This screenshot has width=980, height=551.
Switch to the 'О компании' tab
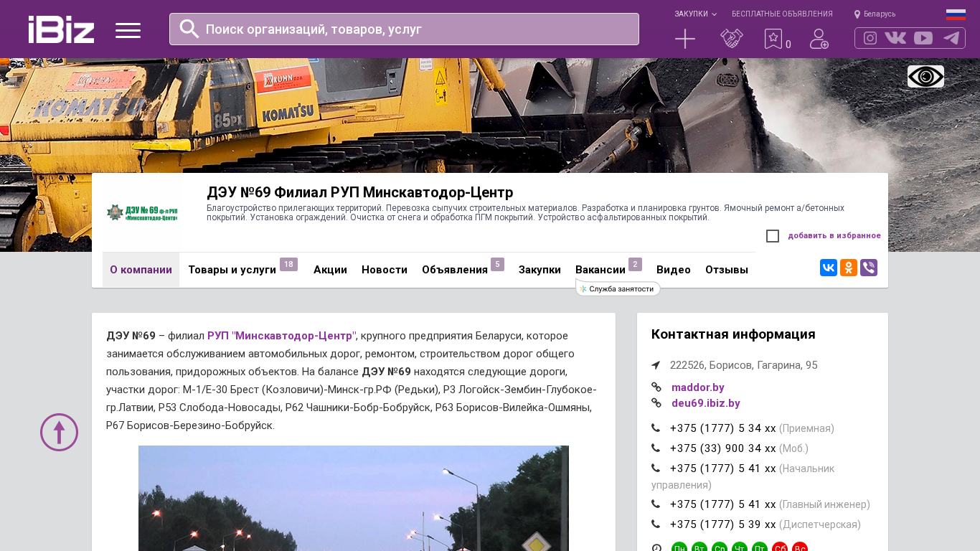pos(141,270)
